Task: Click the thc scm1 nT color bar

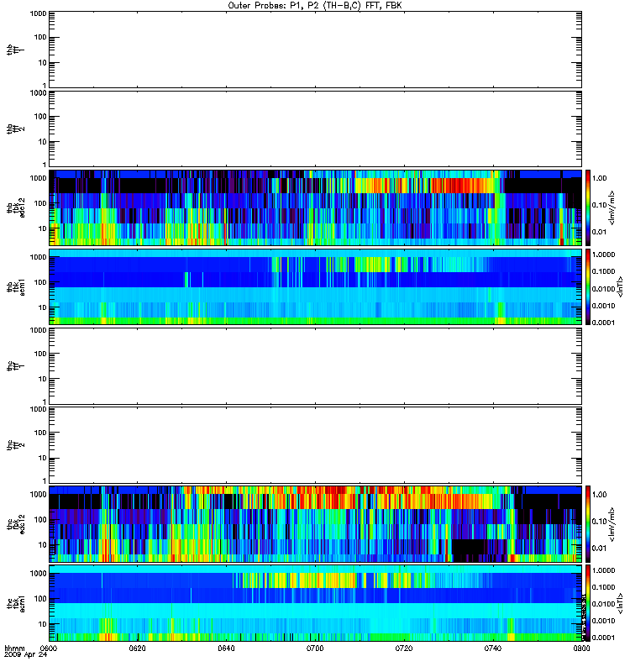Action: (x=588, y=603)
